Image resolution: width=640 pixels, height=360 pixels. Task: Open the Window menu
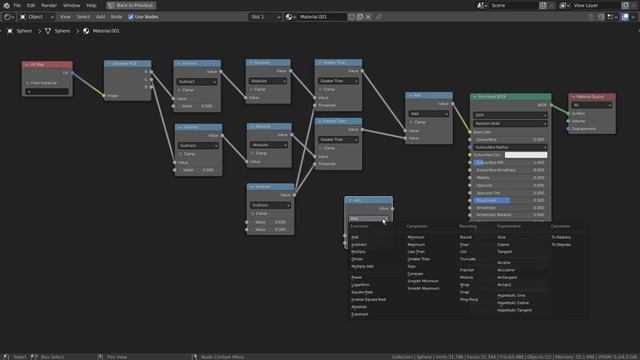coord(71,5)
